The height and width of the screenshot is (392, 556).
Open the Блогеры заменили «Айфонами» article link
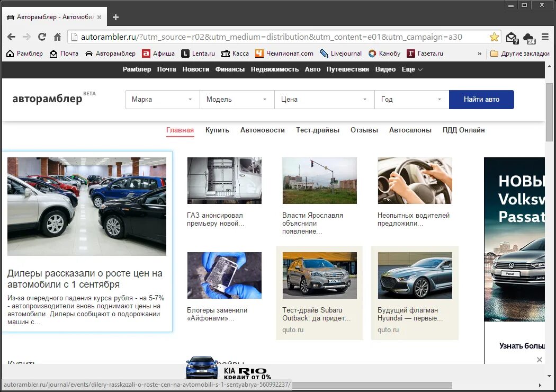(x=217, y=314)
